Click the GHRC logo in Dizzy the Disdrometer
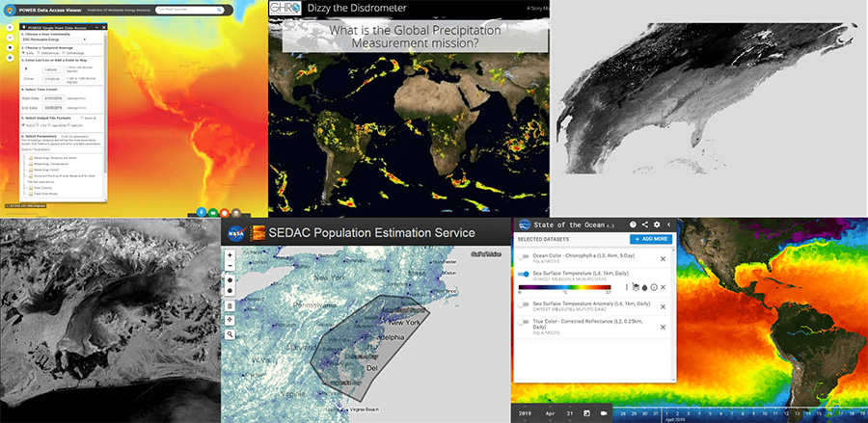This screenshot has width=868, height=423. pyautogui.click(x=285, y=8)
